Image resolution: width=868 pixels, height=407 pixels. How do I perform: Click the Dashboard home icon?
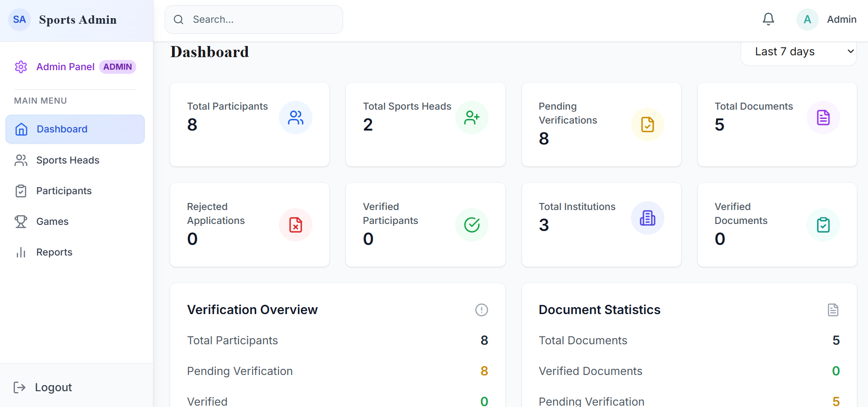(x=21, y=129)
